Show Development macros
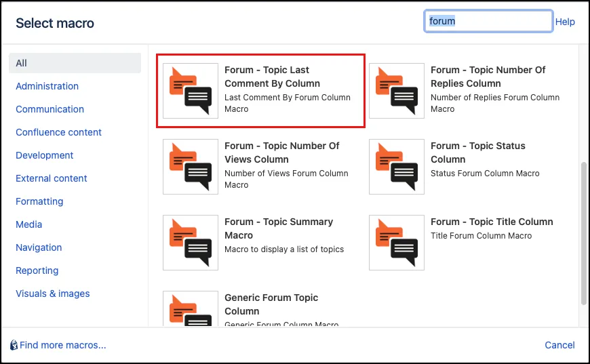Image resolution: width=590 pixels, height=364 pixels. pos(44,155)
